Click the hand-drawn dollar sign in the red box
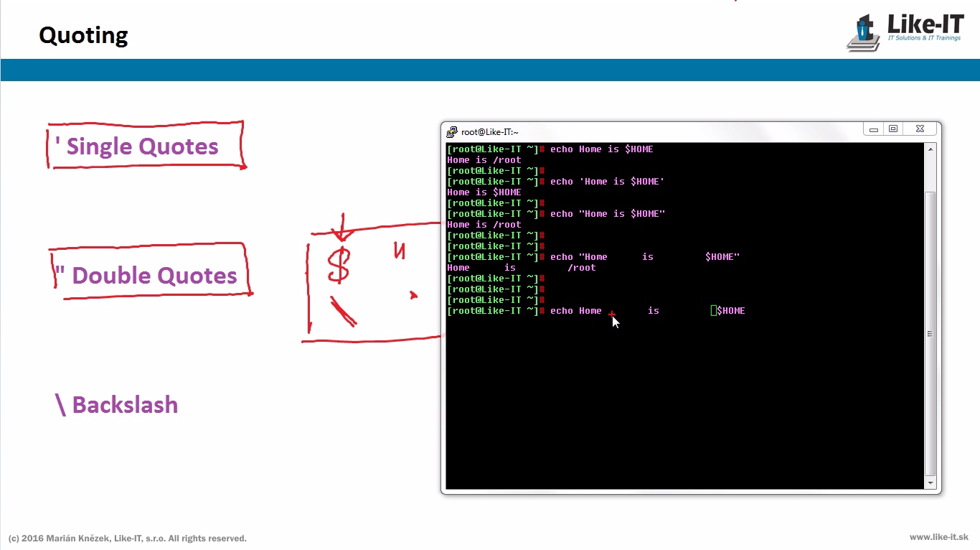This screenshot has width=980, height=550. click(339, 264)
